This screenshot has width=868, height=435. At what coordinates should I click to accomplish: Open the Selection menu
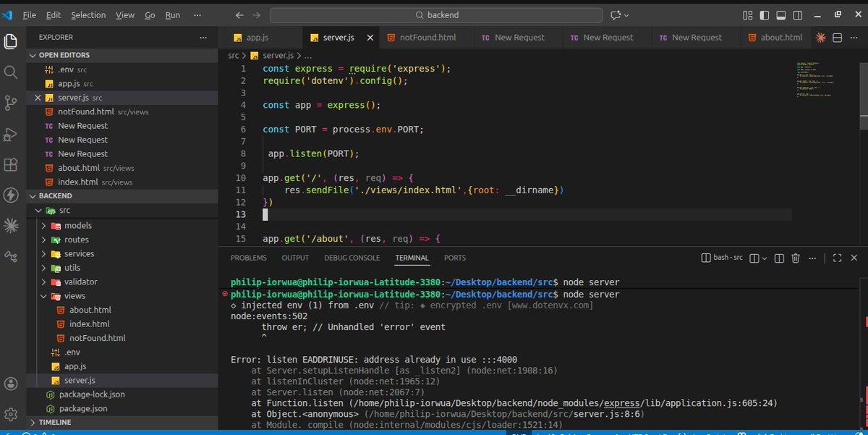click(x=88, y=14)
